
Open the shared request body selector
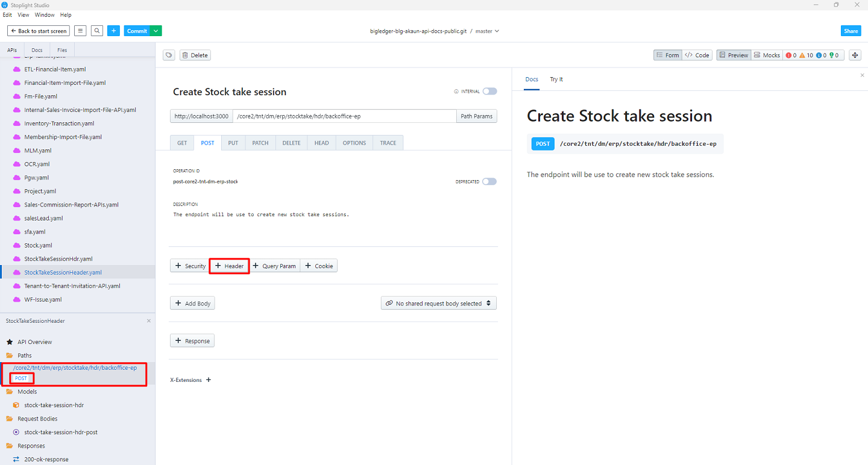point(438,304)
